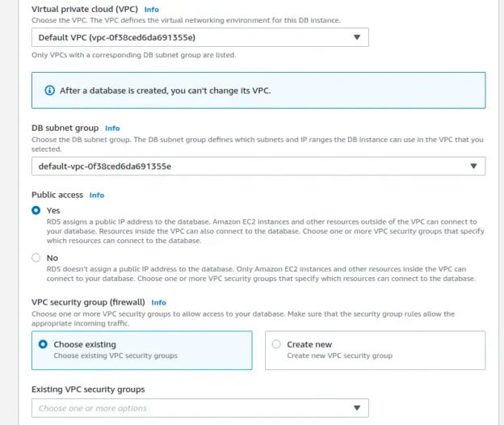Click the DB subnet group dropdown arrow
Viewport: 504px width, 425px height.
(473, 166)
